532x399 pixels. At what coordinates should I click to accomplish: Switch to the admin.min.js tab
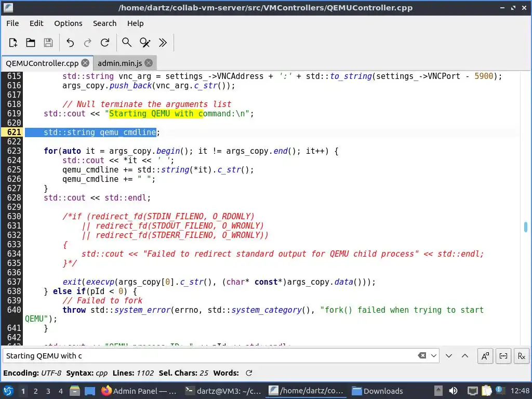coord(120,63)
